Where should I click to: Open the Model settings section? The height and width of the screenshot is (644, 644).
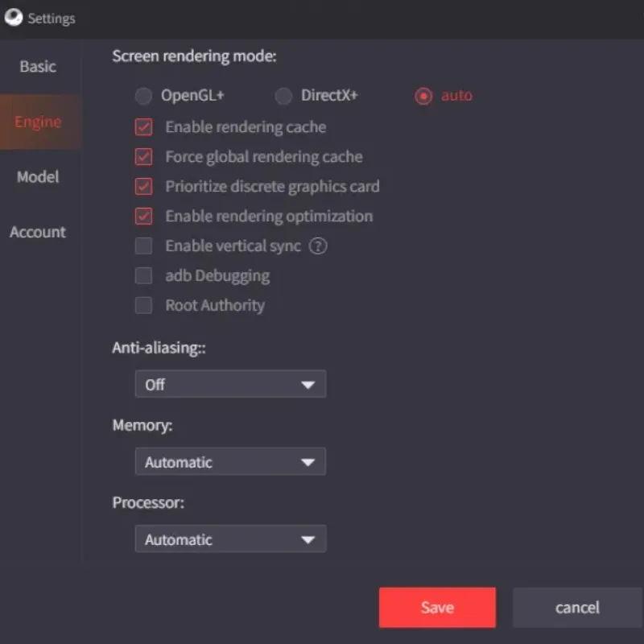[37, 177]
